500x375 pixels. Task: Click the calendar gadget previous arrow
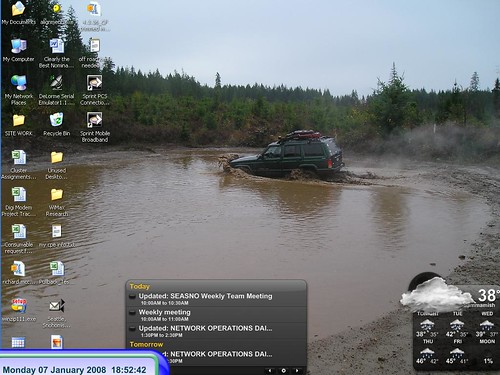[270, 370]
